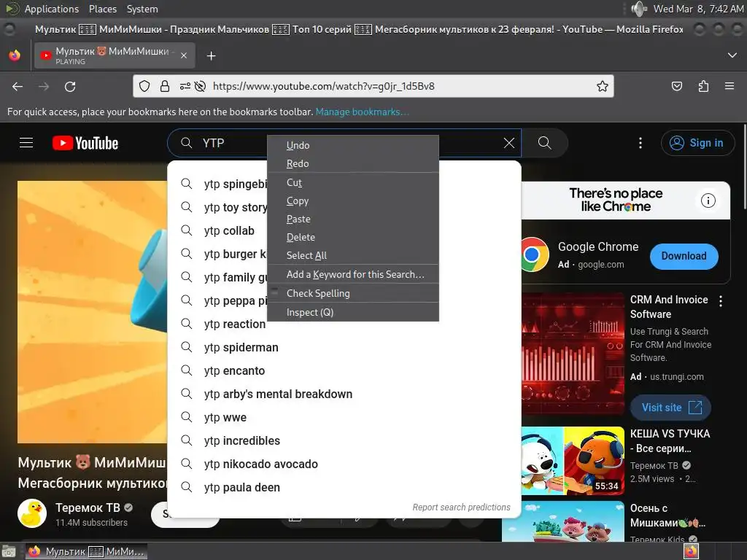
Task: Open the Firefox application hamburger menu
Action: [x=729, y=86]
